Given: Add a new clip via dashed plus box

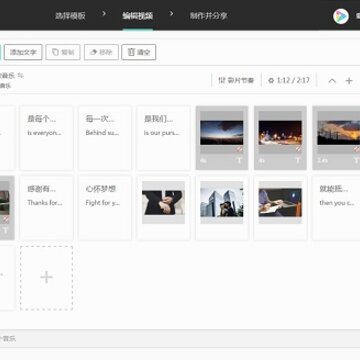Looking at the screenshot, I should pyautogui.click(x=47, y=278).
